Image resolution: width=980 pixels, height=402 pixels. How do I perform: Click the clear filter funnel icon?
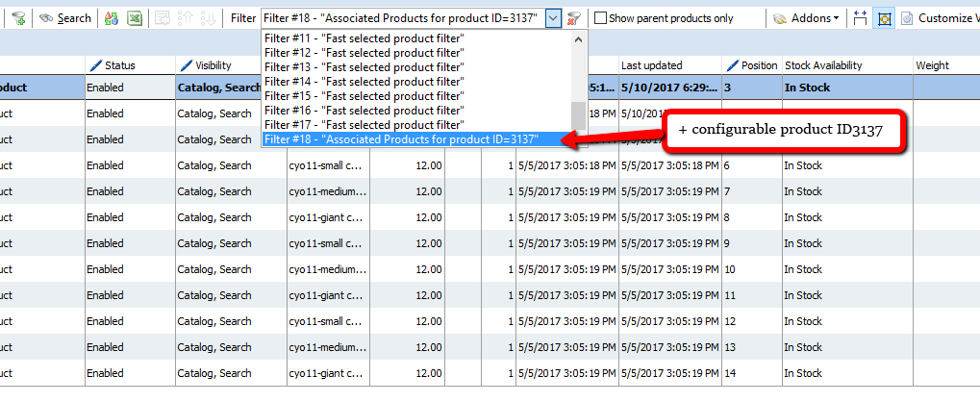point(574,18)
